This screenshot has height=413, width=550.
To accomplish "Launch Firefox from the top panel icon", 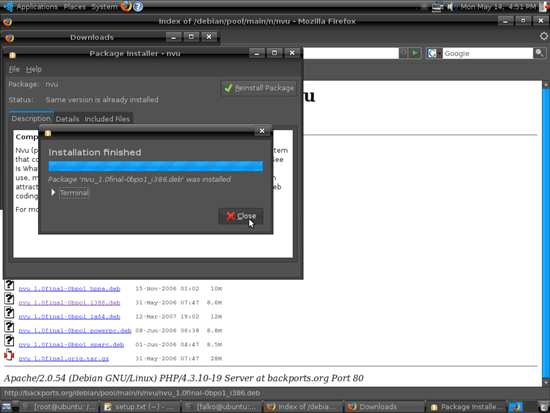I will click(126, 6).
